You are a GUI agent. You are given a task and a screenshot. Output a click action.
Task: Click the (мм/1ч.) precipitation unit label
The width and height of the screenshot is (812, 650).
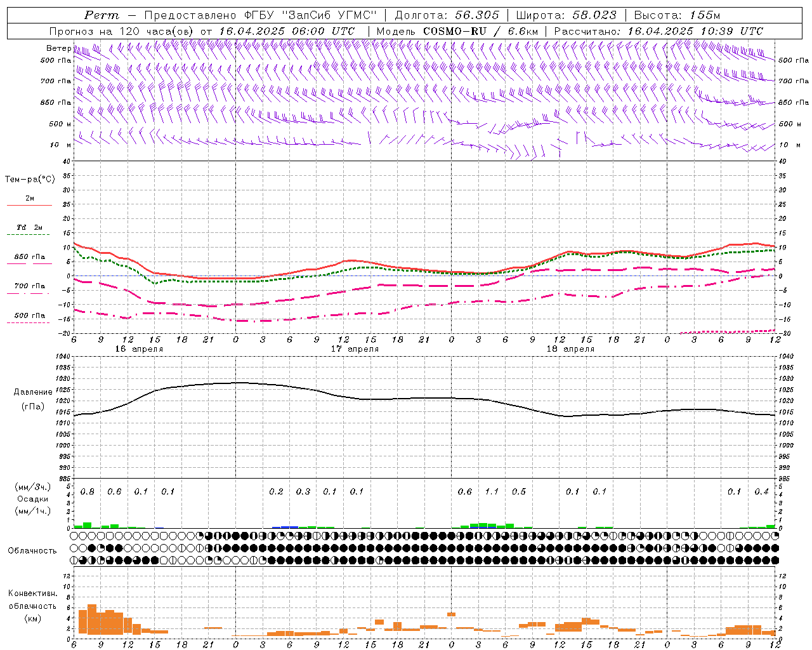tap(33, 511)
